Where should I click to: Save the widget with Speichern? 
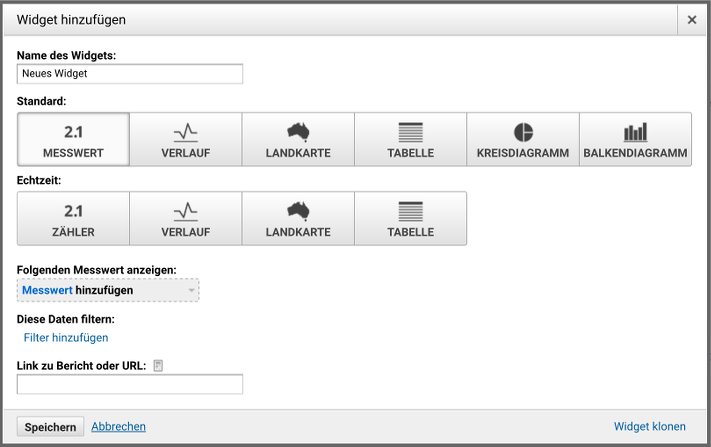50,427
